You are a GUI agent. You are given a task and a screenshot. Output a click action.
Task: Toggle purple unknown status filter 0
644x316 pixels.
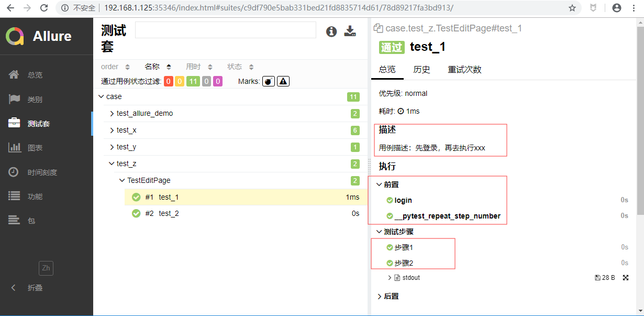click(218, 81)
